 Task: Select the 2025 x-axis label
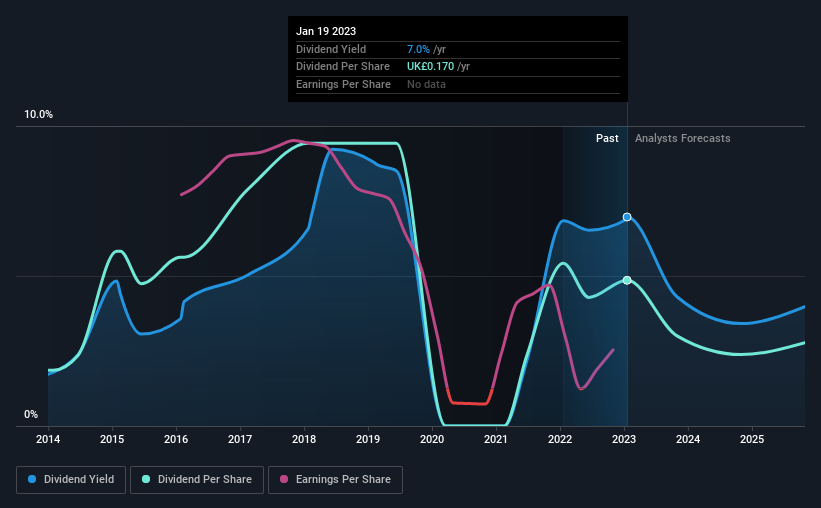click(752, 439)
